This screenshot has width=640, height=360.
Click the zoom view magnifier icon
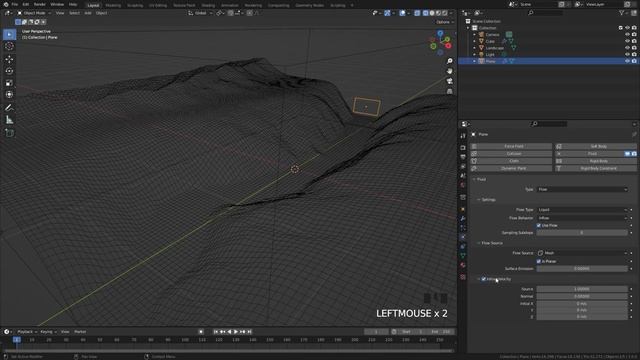pyautogui.click(x=449, y=61)
